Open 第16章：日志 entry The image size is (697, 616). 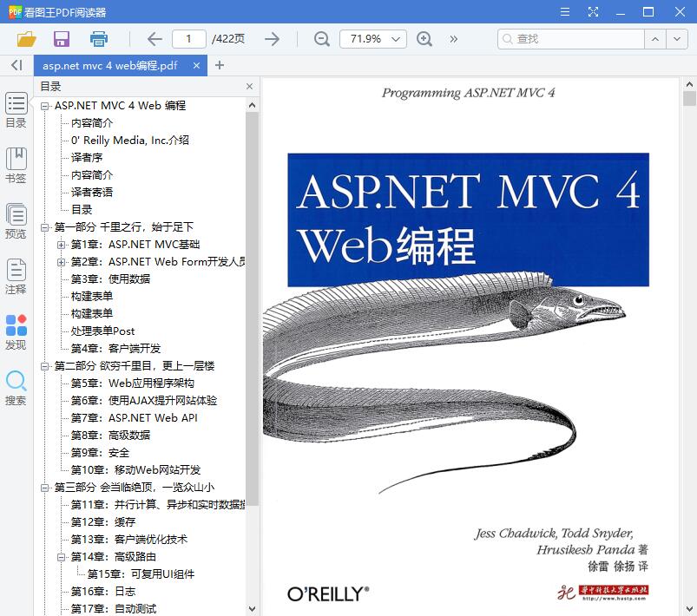[x=103, y=592]
